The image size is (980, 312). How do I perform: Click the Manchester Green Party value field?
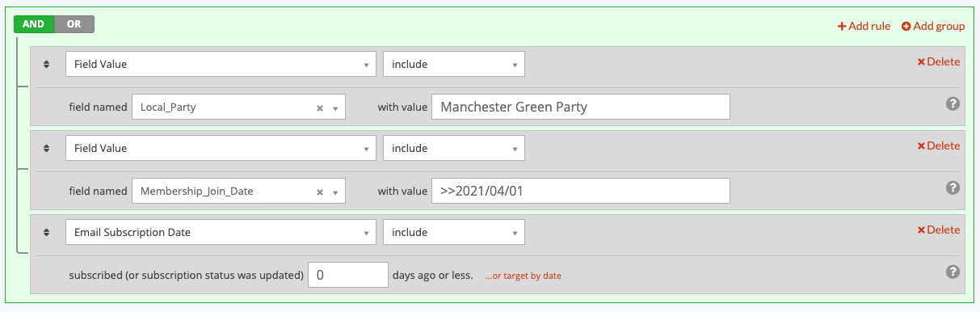click(x=581, y=107)
